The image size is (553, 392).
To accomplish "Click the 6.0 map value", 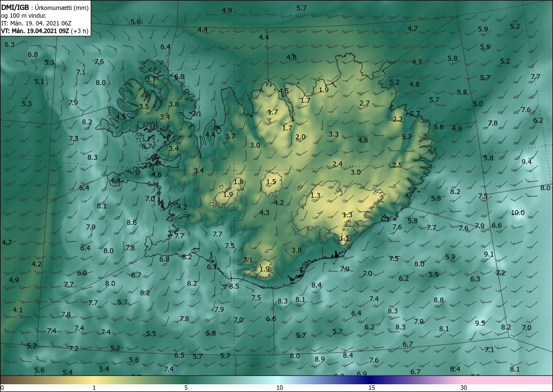I will tap(82, 273).
